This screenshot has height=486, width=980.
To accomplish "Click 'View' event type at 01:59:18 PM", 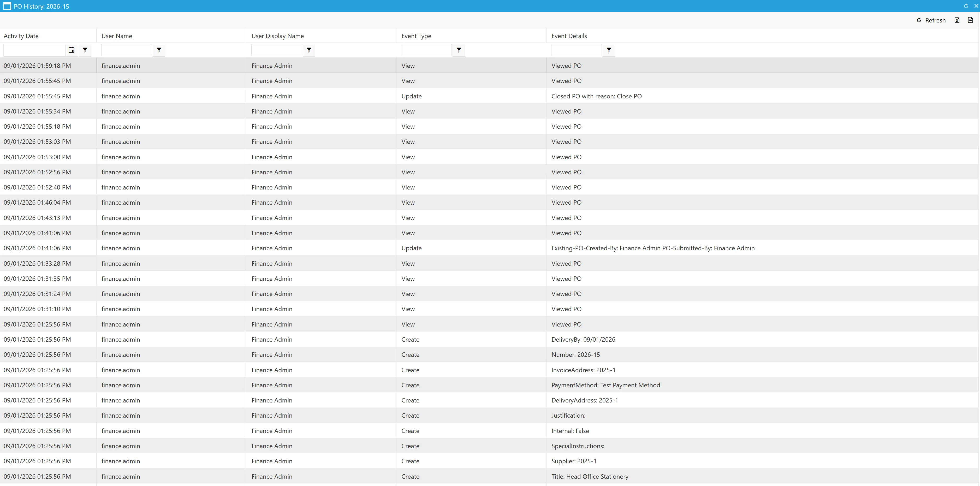I will click(408, 66).
